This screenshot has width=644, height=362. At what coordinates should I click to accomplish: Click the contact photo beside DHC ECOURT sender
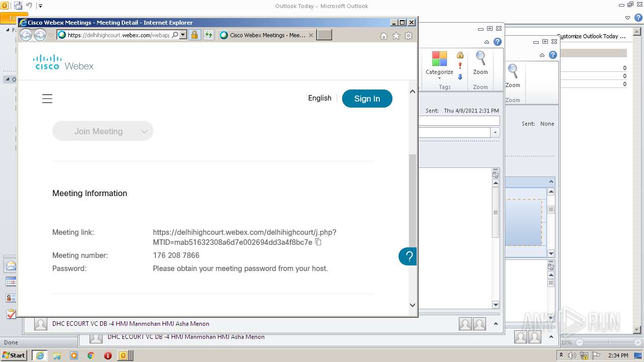[x=41, y=324]
